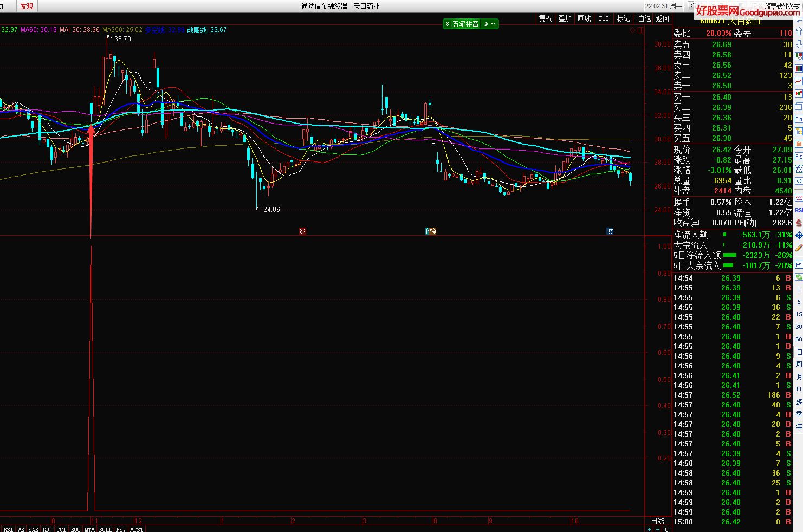Click the F5 icon in right sidebar

(799, 264)
